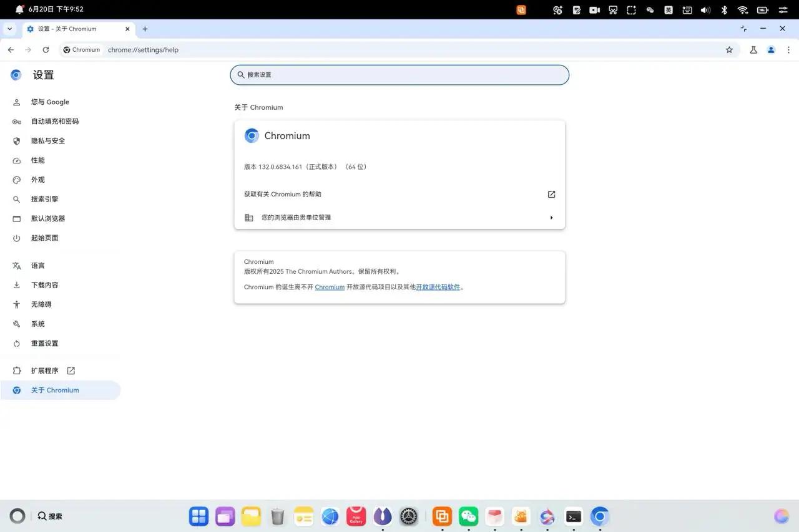Open the screenshot scissors tray icon

613,10
